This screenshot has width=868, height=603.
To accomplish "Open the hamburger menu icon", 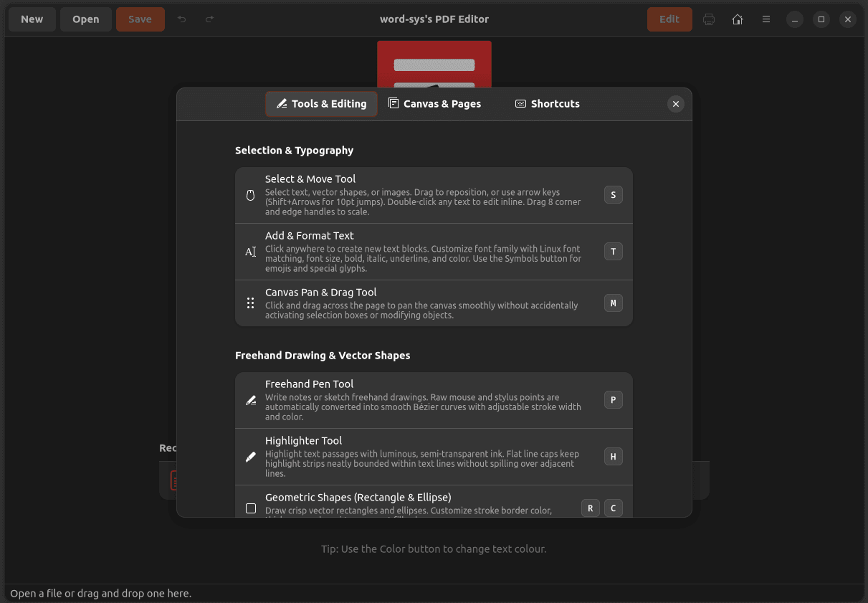I will [x=766, y=19].
